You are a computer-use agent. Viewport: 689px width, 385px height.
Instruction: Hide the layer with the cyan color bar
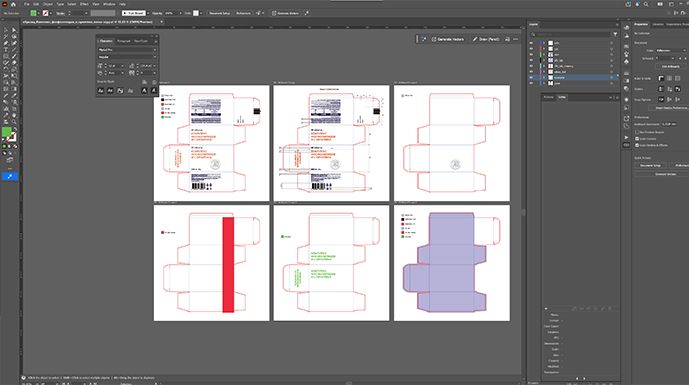[x=531, y=66]
